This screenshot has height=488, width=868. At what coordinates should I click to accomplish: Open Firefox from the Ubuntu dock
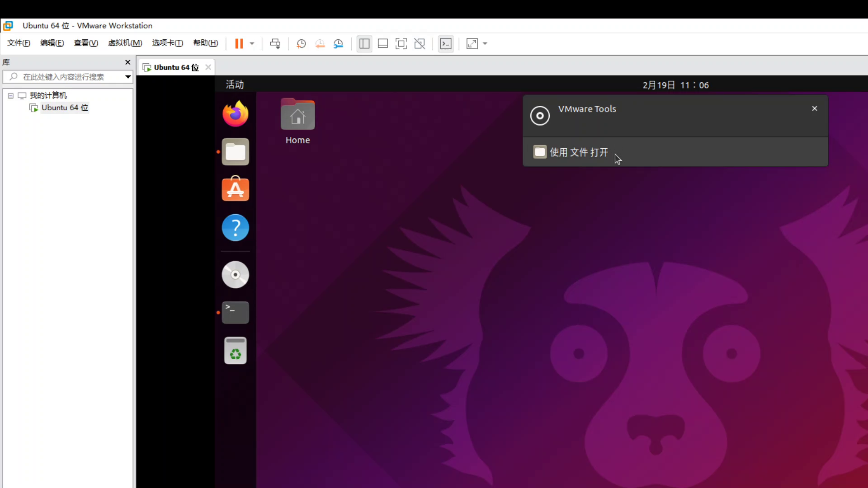coord(235,114)
